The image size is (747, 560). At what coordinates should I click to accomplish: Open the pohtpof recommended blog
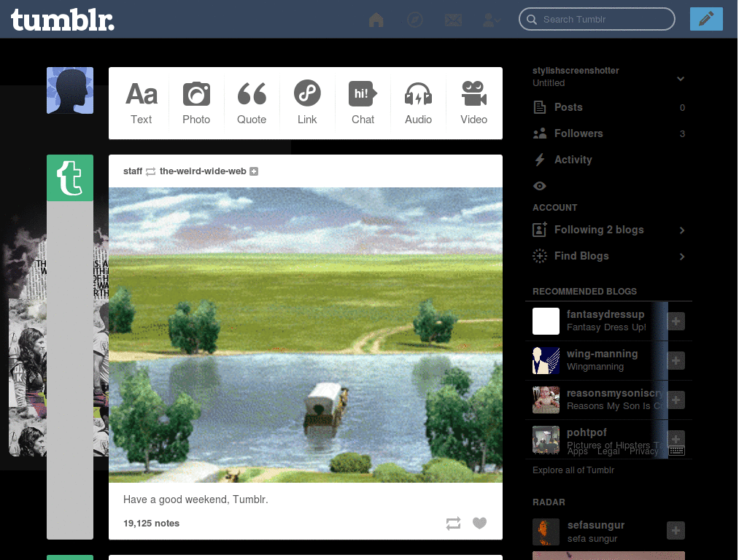[x=587, y=432]
